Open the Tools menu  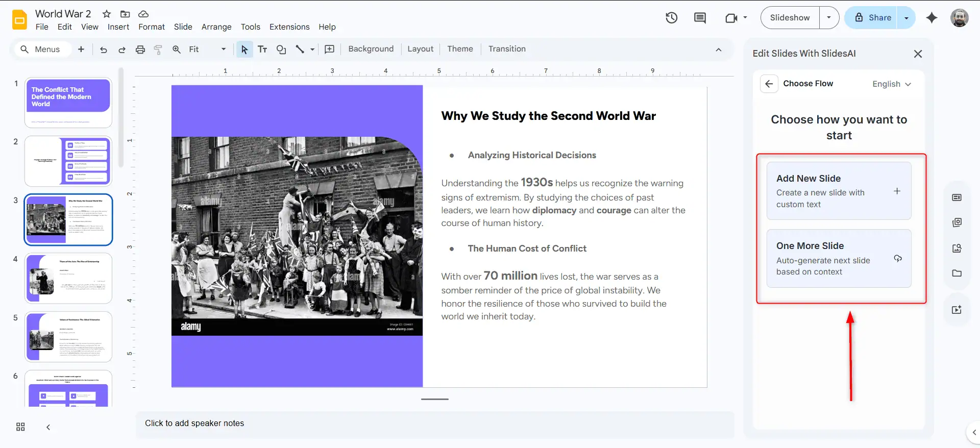(x=251, y=27)
